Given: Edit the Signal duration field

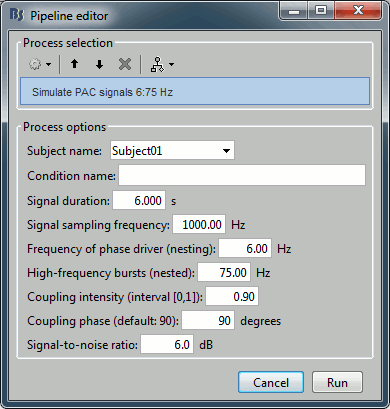Looking at the screenshot, I should pos(139,200).
